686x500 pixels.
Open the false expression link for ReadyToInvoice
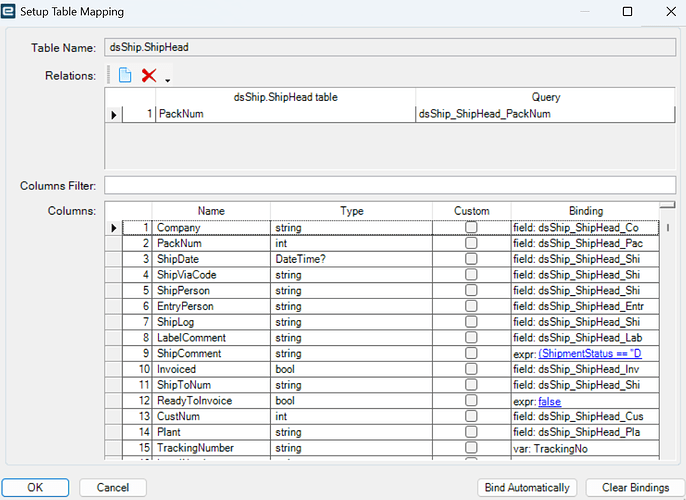[550, 401]
